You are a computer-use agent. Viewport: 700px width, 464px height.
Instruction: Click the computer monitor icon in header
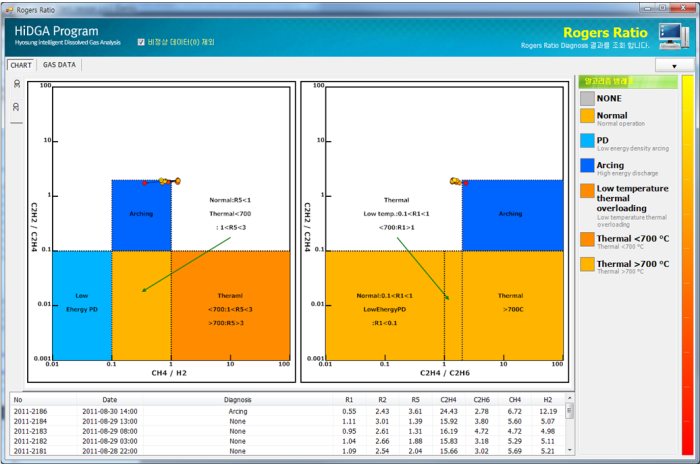pos(674,36)
